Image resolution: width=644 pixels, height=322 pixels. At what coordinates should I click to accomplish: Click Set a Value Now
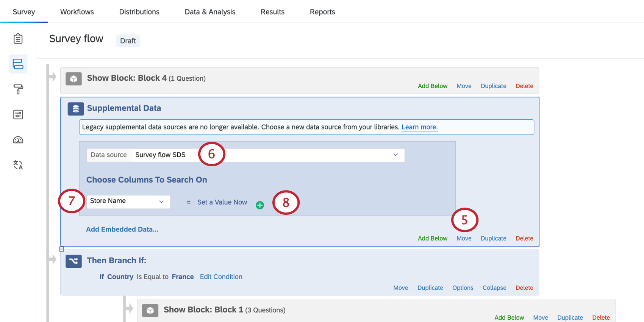222,202
